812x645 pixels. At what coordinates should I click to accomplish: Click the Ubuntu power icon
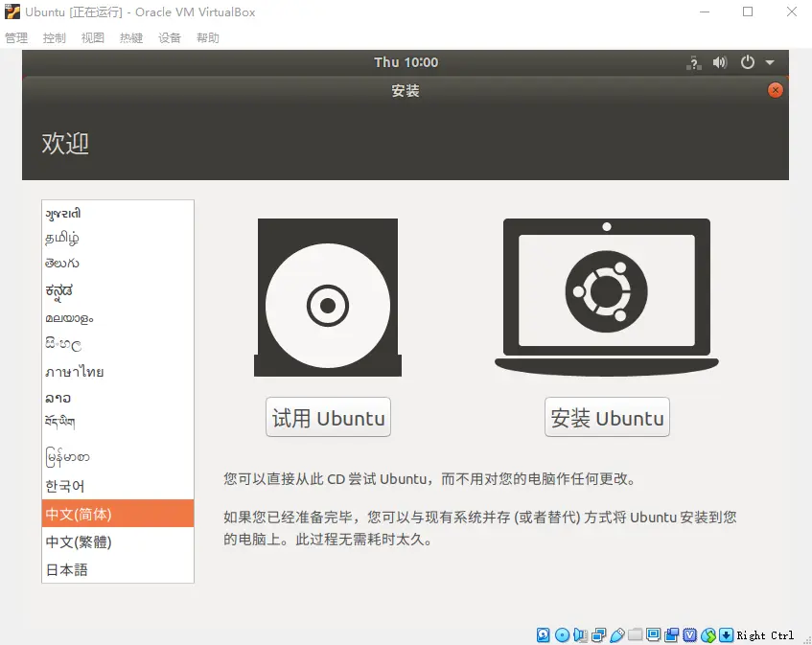pos(747,62)
